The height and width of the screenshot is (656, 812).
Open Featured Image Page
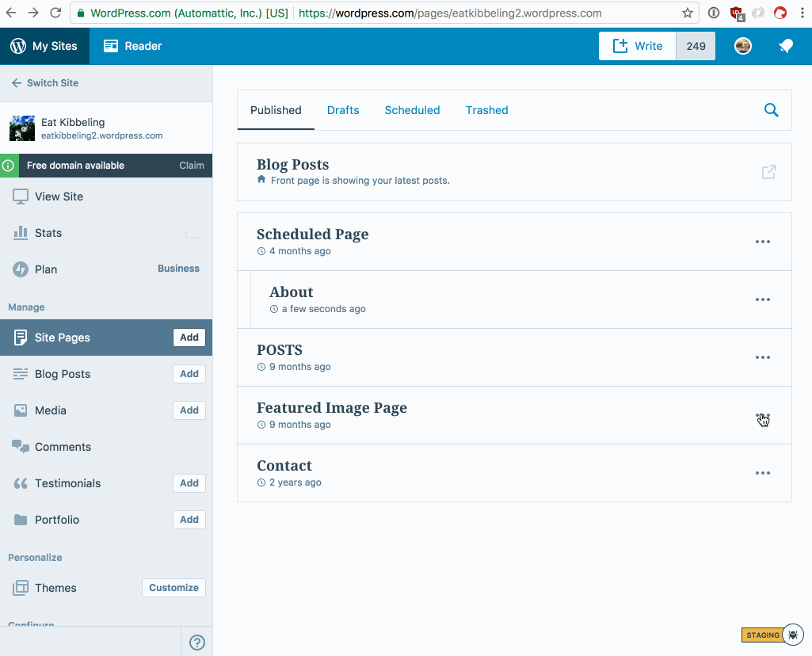(332, 408)
